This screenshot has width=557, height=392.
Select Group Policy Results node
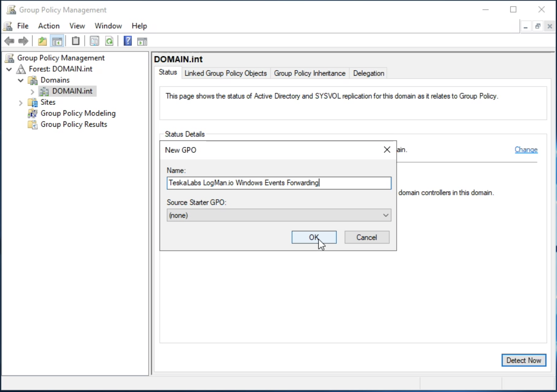(74, 124)
